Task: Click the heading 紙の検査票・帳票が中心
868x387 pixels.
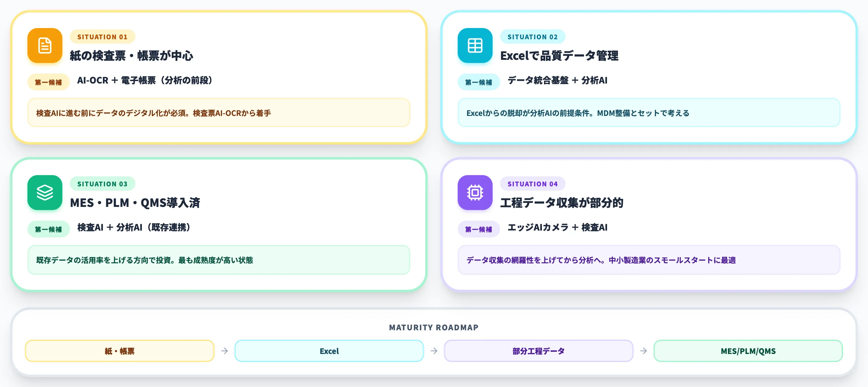Action: (131, 56)
